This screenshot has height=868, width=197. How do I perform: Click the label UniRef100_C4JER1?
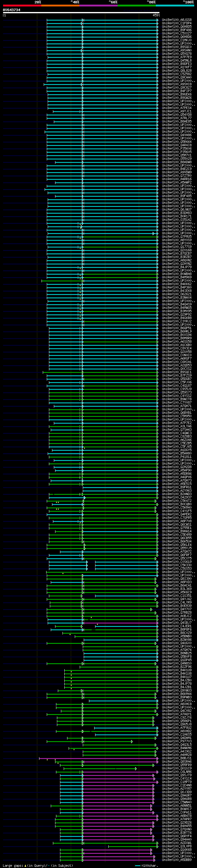[x=177, y=626]
